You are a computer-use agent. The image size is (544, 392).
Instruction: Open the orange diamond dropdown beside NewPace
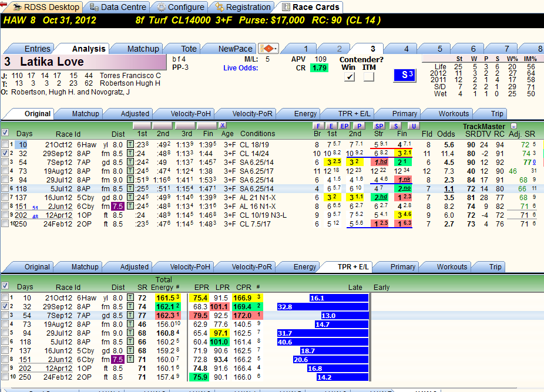268,48
